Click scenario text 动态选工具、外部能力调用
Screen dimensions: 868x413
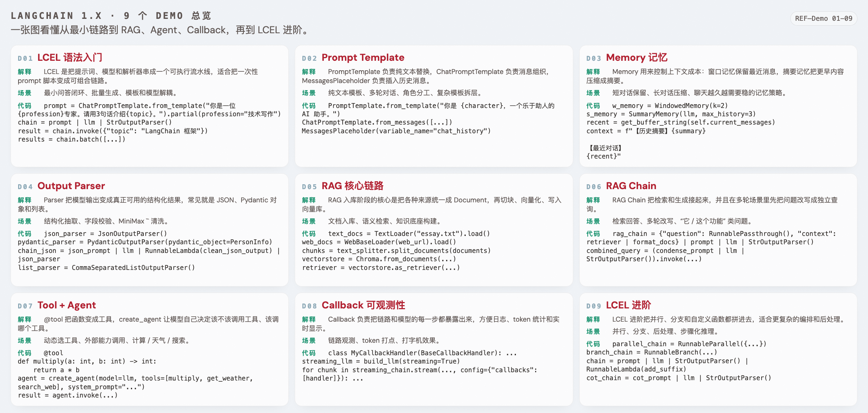coord(117,341)
